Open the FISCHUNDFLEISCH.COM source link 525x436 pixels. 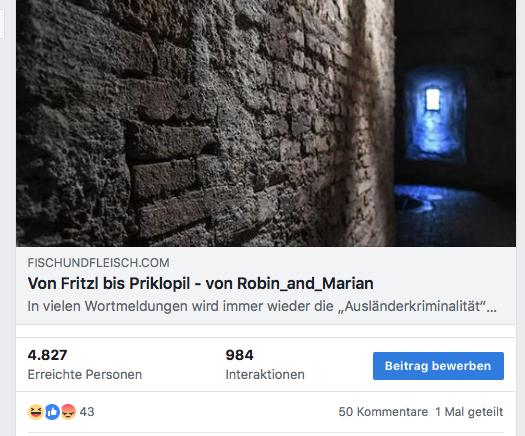click(x=98, y=263)
